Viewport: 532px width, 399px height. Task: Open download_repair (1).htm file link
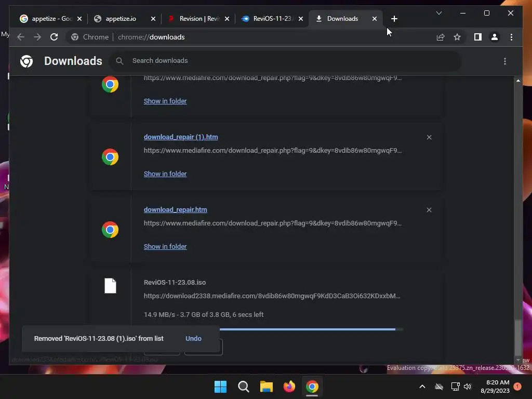tap(181, 137)
